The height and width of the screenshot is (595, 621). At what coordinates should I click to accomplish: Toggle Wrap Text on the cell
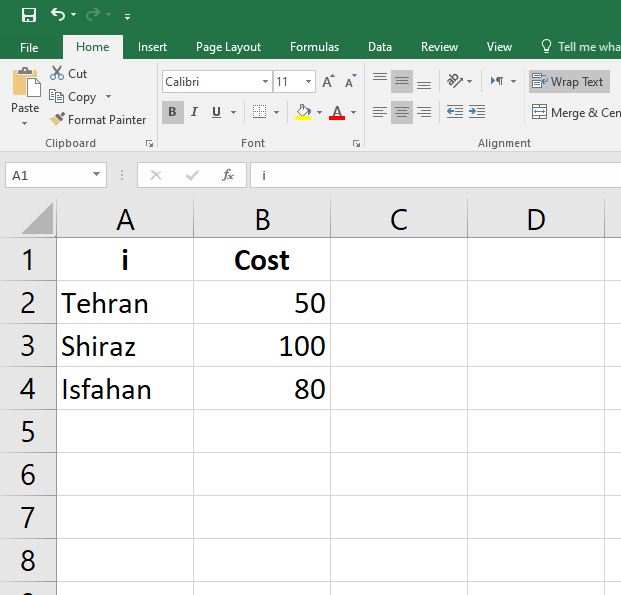tap(568, 82)
